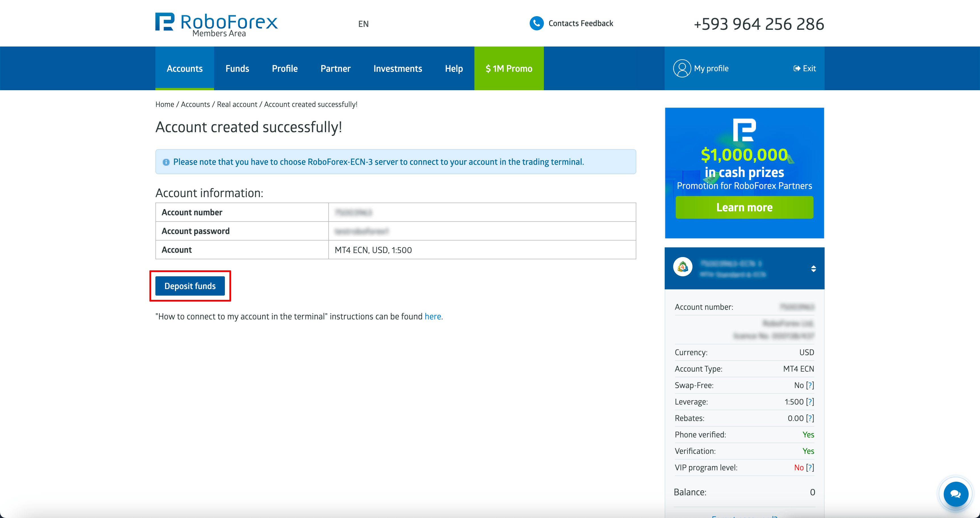Go to Home in the breadcrumb

pos(164,104)
